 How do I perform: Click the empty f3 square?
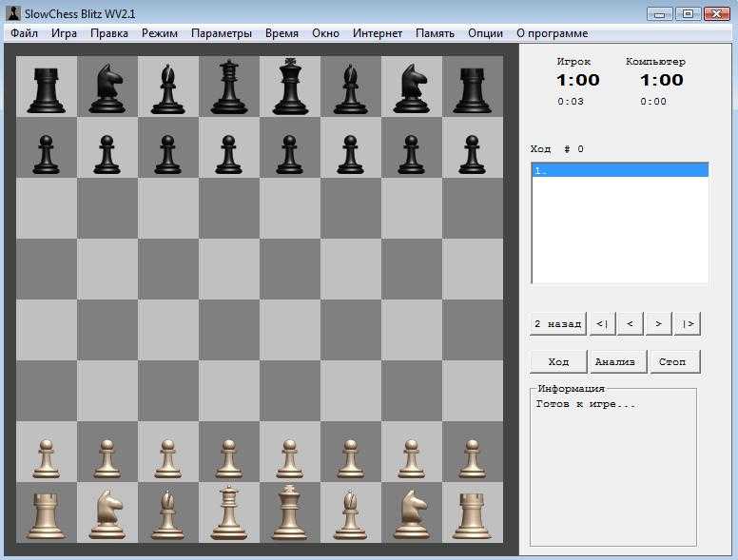pyautogui.click(x=350, y=391)
